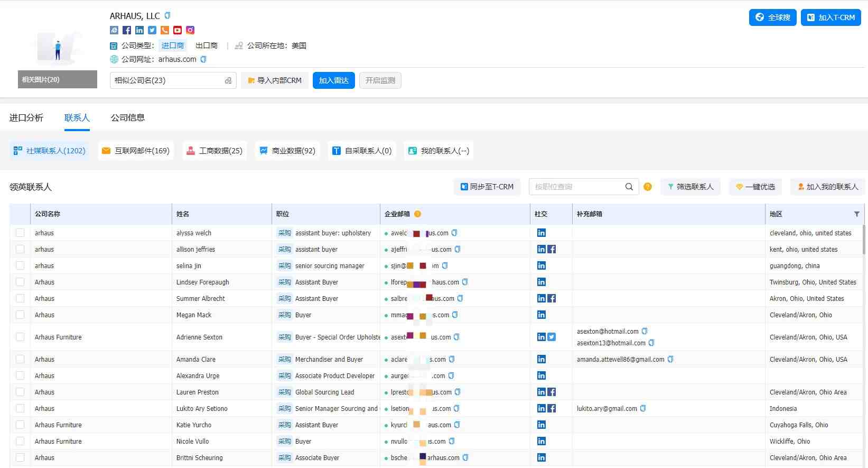Open the company Twitter icon in header
Viewport: 868px width, 468px height.
[152, 30]
